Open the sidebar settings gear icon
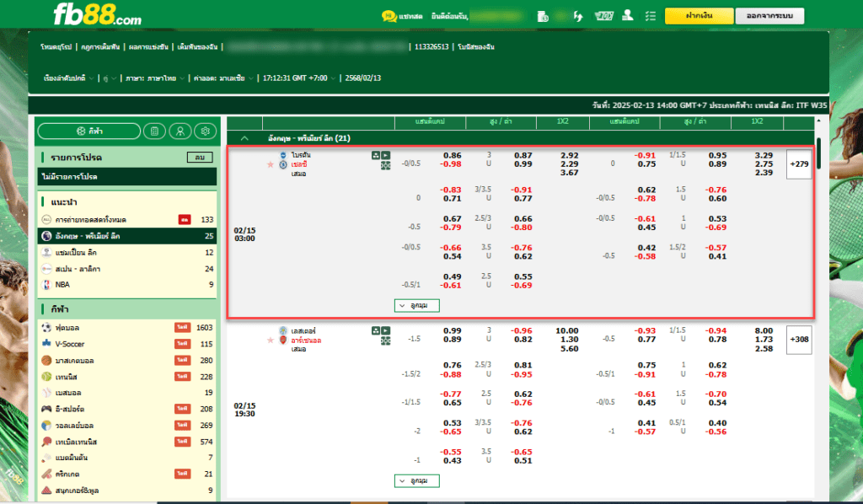The height and width of the screenshot is (504, 863). tap(206, 131)
